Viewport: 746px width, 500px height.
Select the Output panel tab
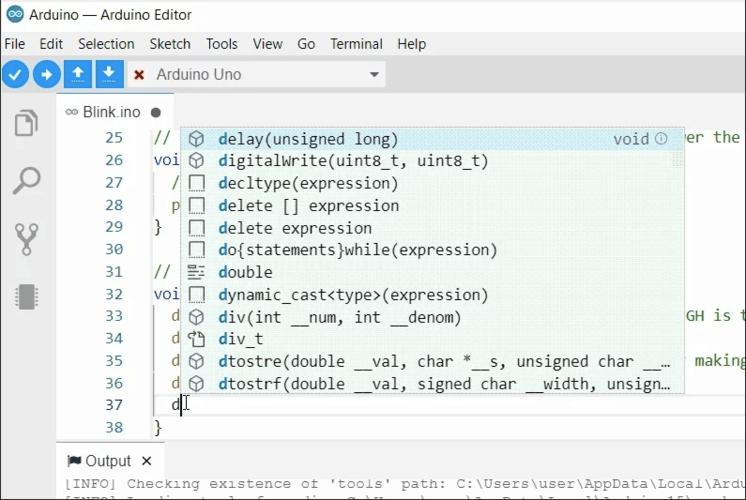108,461
